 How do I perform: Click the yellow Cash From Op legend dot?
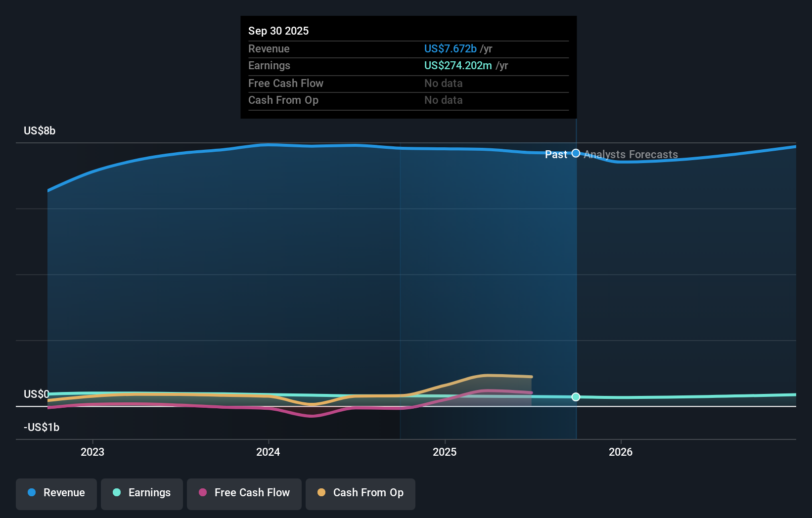(x=322, y=493)
